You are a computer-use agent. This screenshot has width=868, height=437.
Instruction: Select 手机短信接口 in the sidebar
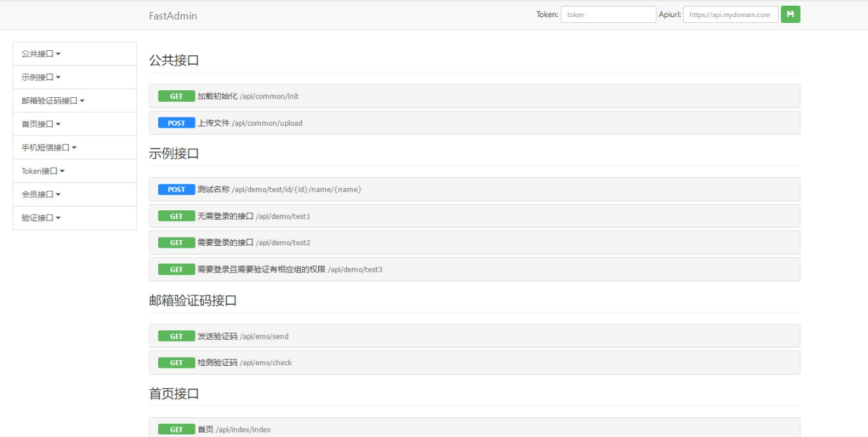click(49, 148)
